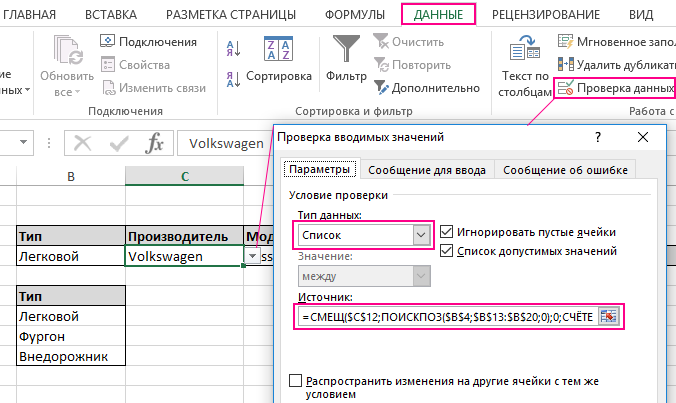Expand Обновить все dropdown arrow
The height and width of the screenshot is (403, 676).
(78, 92)
